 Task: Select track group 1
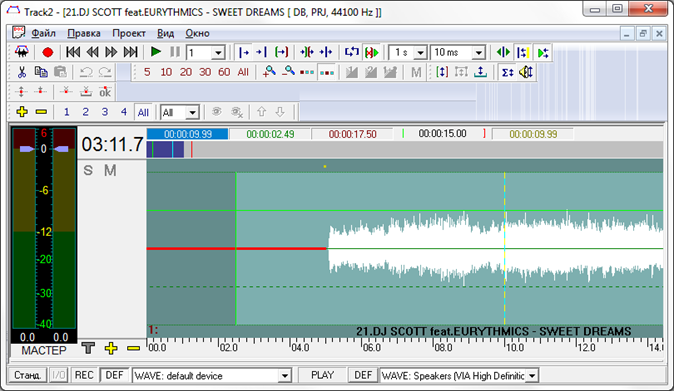tap(66, 112)
